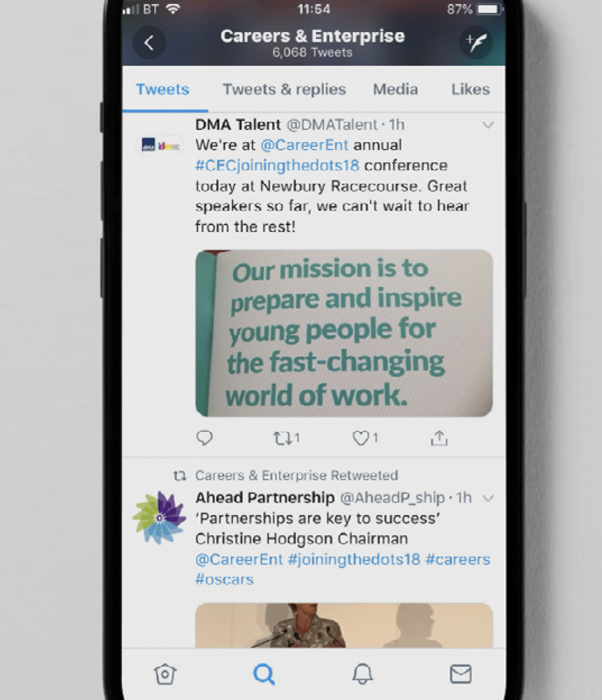
Task: Expand options chevron on Ahead Partnership tweet
Action: 488,498
